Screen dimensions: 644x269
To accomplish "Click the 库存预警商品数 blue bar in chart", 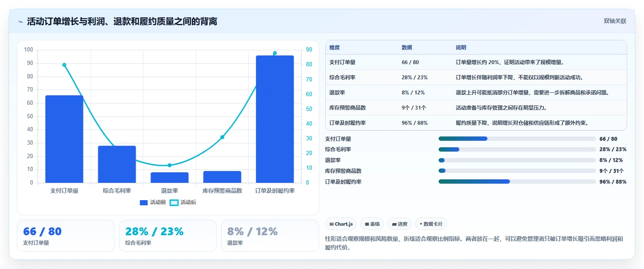I will (x=222, y=177).
